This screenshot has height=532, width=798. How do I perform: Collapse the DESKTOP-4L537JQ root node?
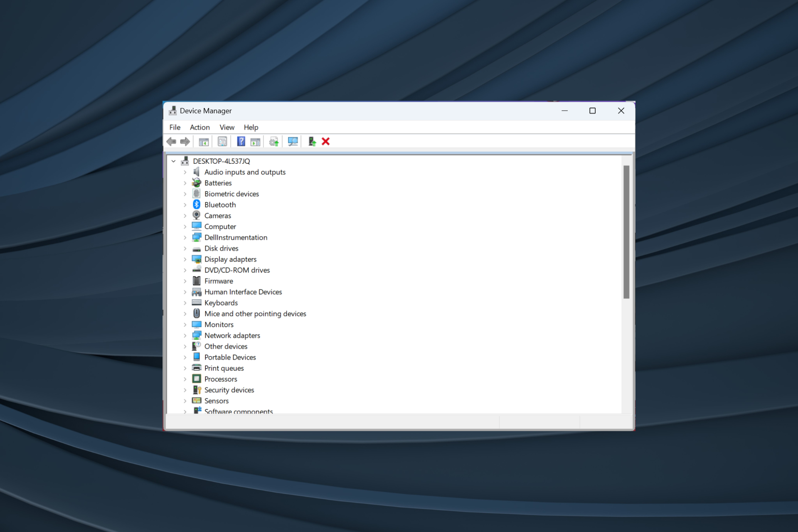(x=174, y=161)
